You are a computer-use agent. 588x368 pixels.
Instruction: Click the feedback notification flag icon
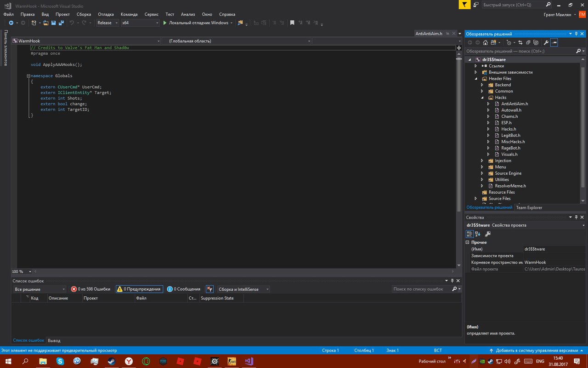pyautogui.click(x=465, y=5)
